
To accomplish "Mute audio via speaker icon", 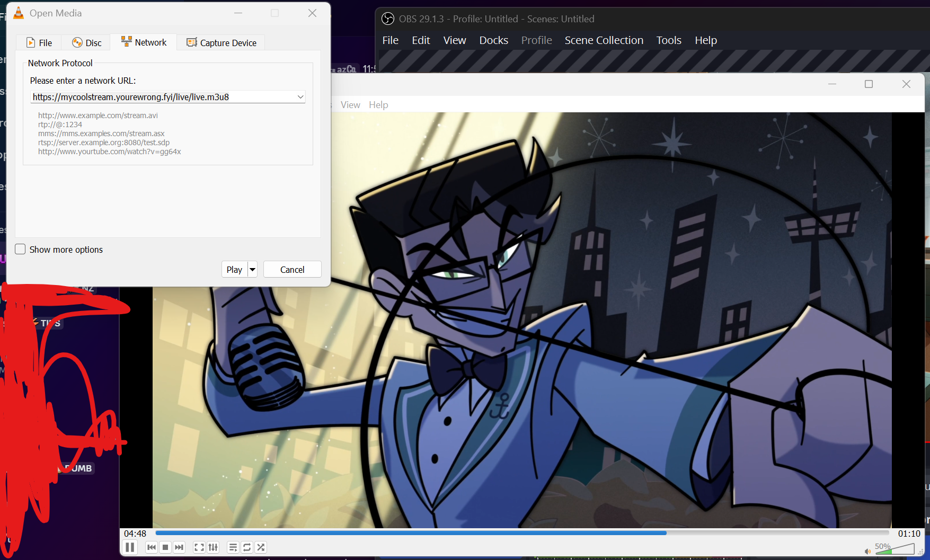I will point(867,552).
